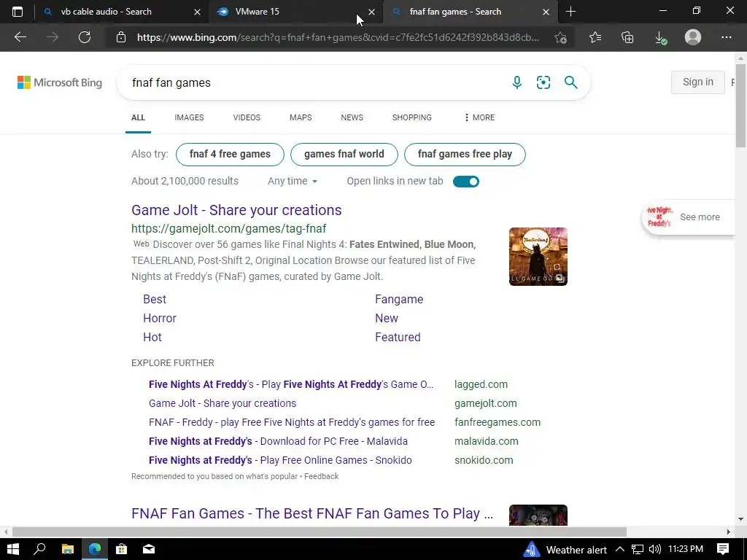Expand the MORE search categories menu
This screenshot has height=560, width=747.
click(x=479, y=117)
